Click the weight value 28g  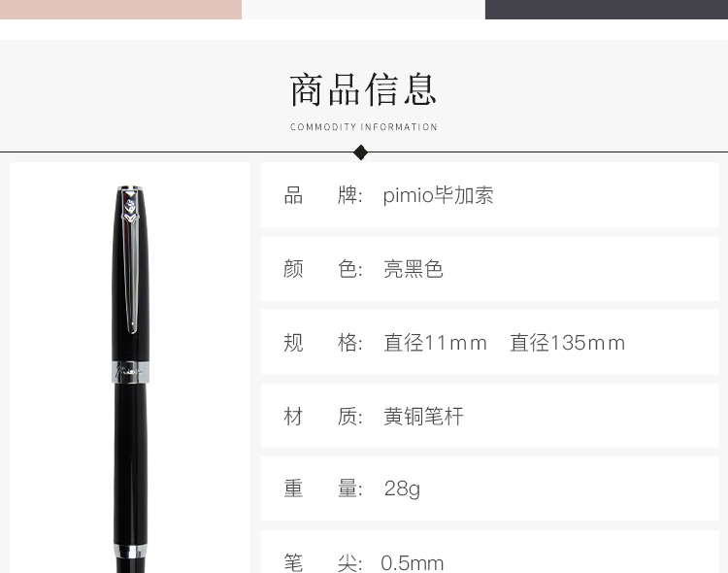(402, 489)
